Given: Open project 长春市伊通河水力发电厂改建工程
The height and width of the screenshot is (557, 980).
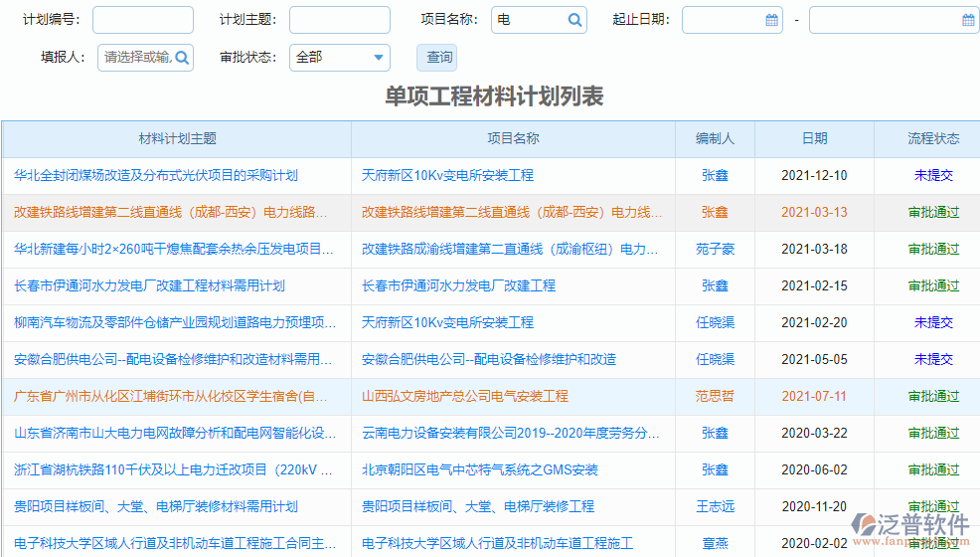Looking at the screenshot, I should click(458, 286).
